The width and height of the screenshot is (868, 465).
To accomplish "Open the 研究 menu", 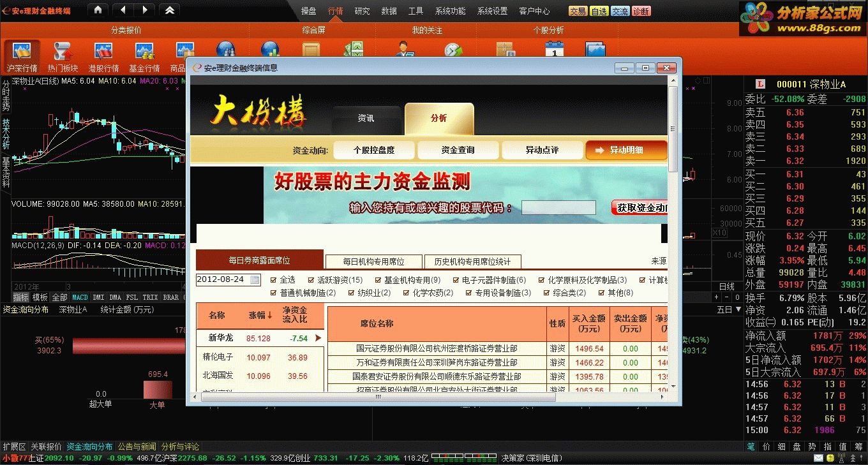I will click(x=362, y=11).
